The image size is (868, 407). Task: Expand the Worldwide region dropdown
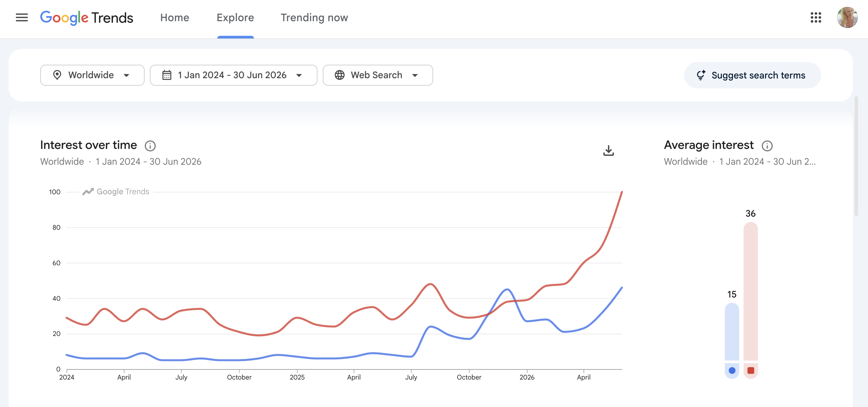92,75
